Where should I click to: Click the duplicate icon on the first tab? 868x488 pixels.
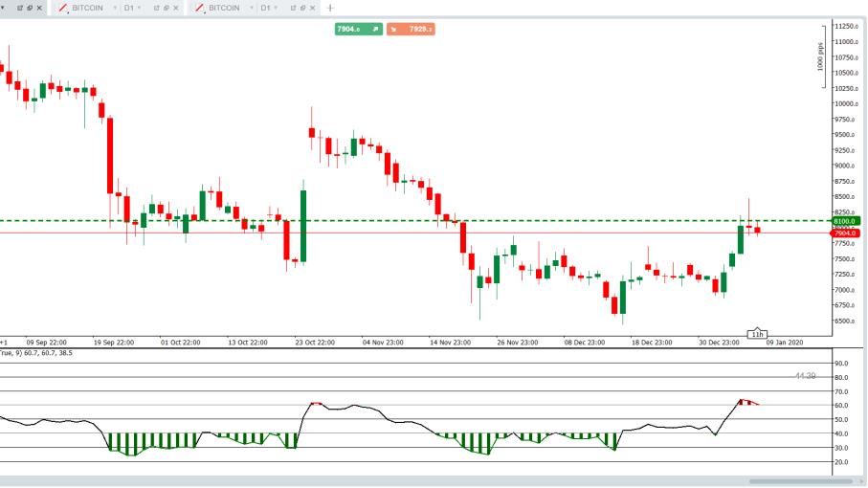click(30, 8)
